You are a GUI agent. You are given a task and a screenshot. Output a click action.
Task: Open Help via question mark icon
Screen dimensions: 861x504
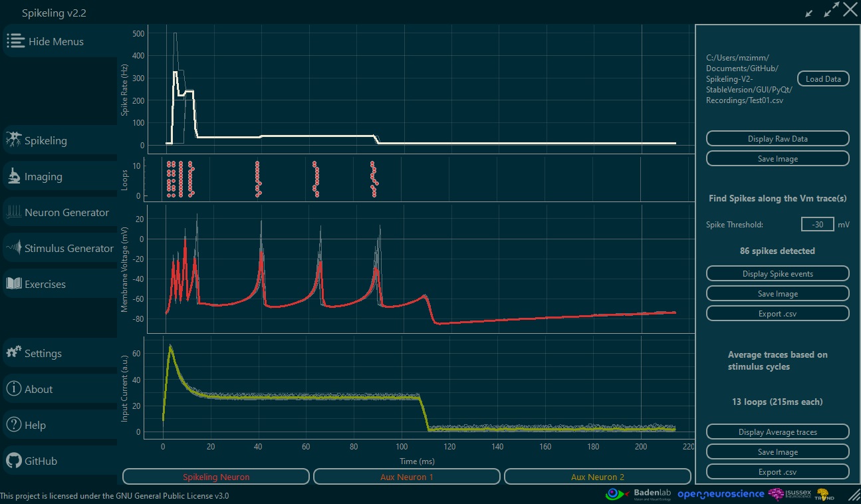point(14,425)
